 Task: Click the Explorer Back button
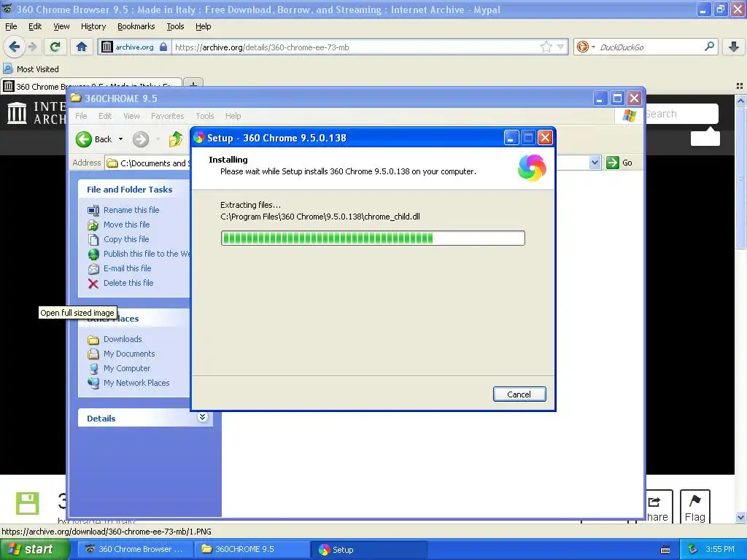[94, 139]
